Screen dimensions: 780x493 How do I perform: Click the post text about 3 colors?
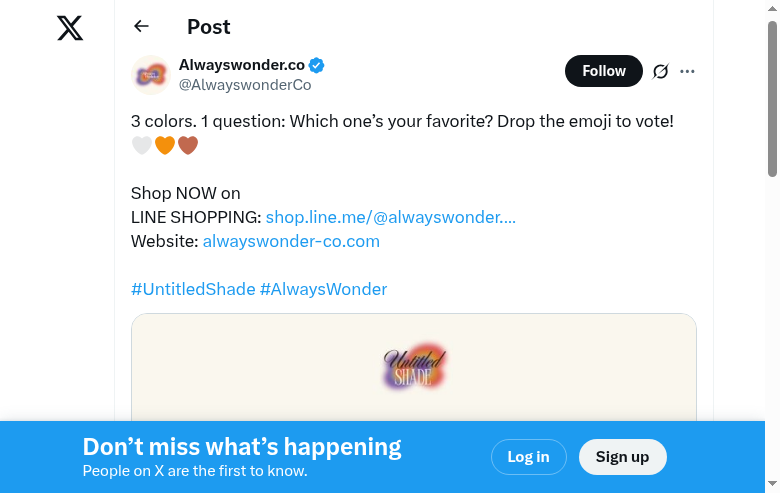(x=402, y=121)
